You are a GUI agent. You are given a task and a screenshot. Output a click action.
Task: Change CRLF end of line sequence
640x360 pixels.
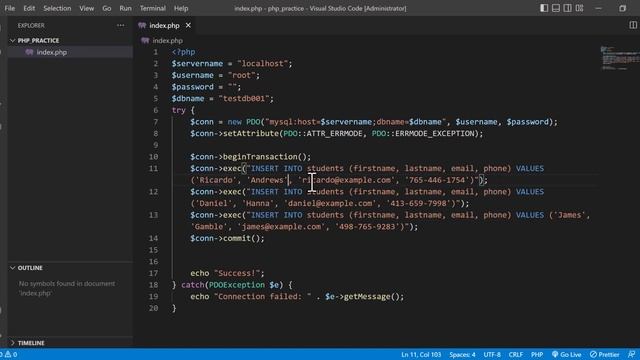pyautogui.click(x=516, y=354)
